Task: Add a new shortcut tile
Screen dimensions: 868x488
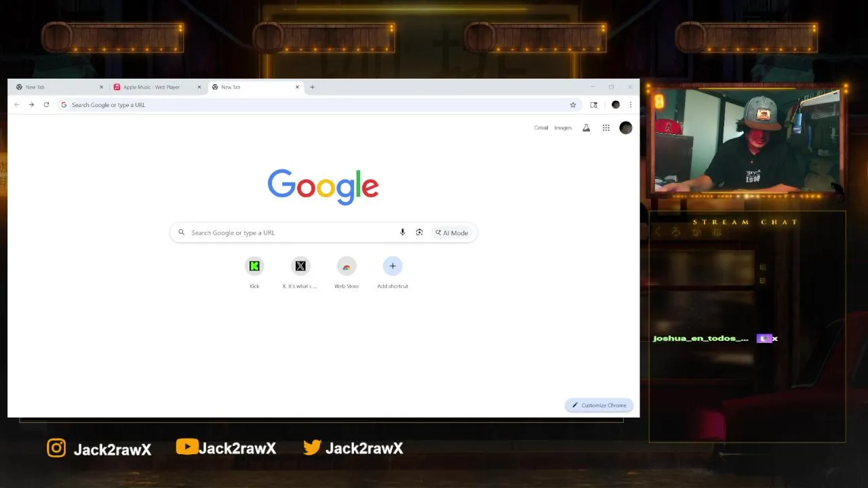Action: [x=393, y=272]
